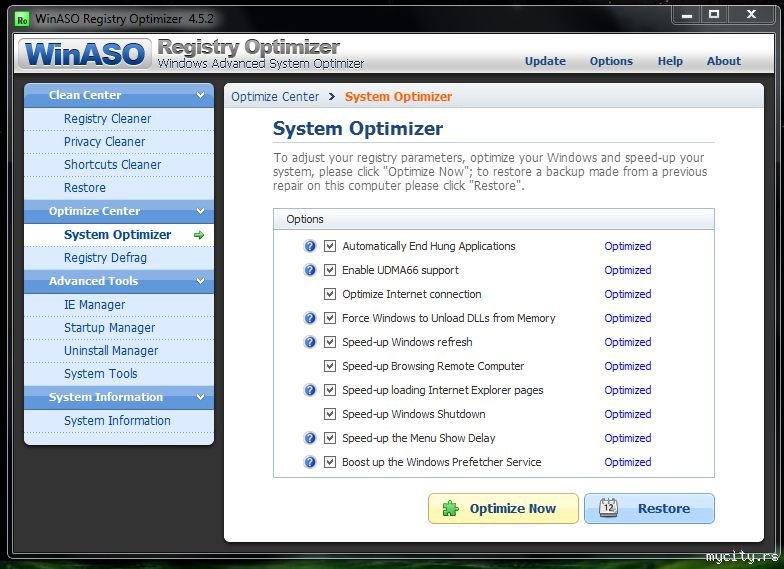Click Optimized status for Force Windows to Unload DLLs
This screenshot has width=784, height=569.
628,318
